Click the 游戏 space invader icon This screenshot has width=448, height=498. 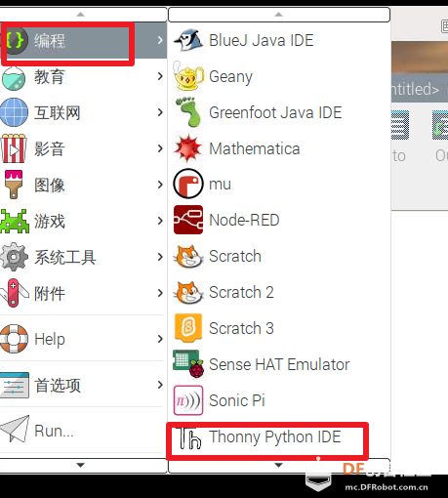tap(15, 222)
